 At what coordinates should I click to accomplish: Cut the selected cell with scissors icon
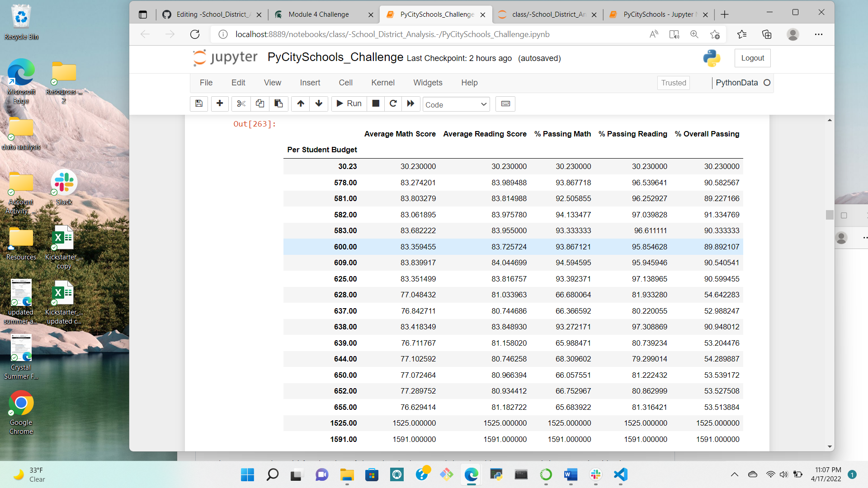241,104
